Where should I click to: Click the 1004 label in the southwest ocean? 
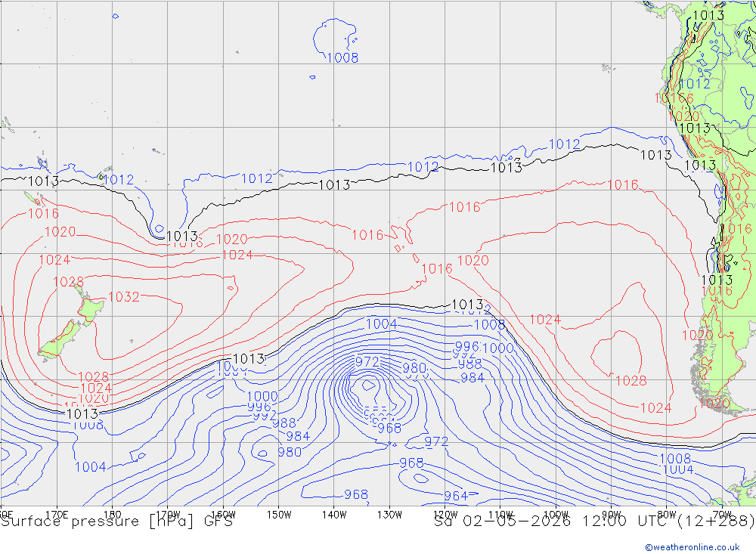(91, 467)
